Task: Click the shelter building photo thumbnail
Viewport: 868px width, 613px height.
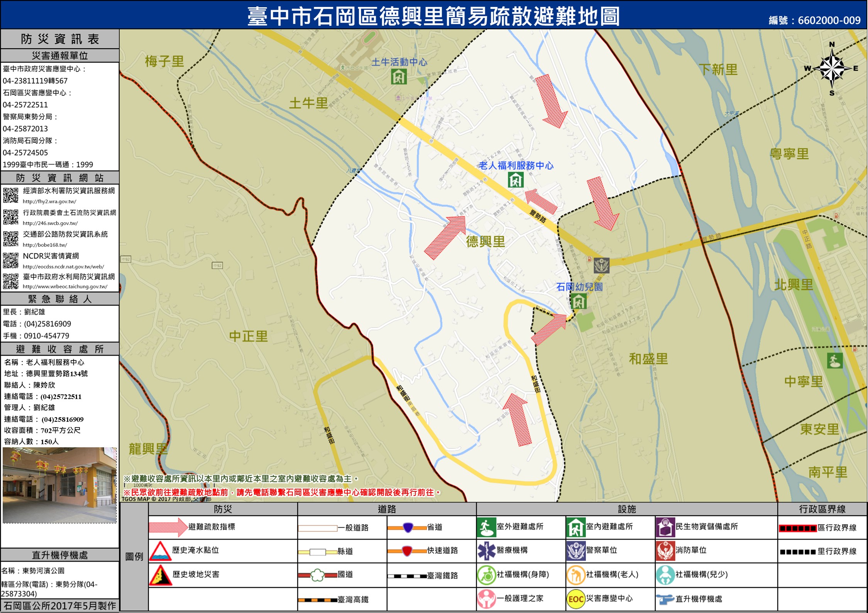Action: tap(59, 485)
